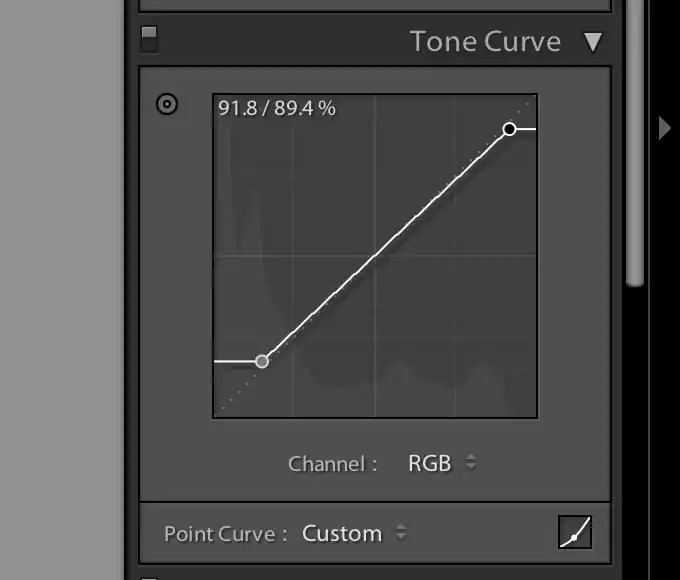The image size is (680, 580).
Task: Select the highlight control point on curve
Action: (x=509, y=129)
